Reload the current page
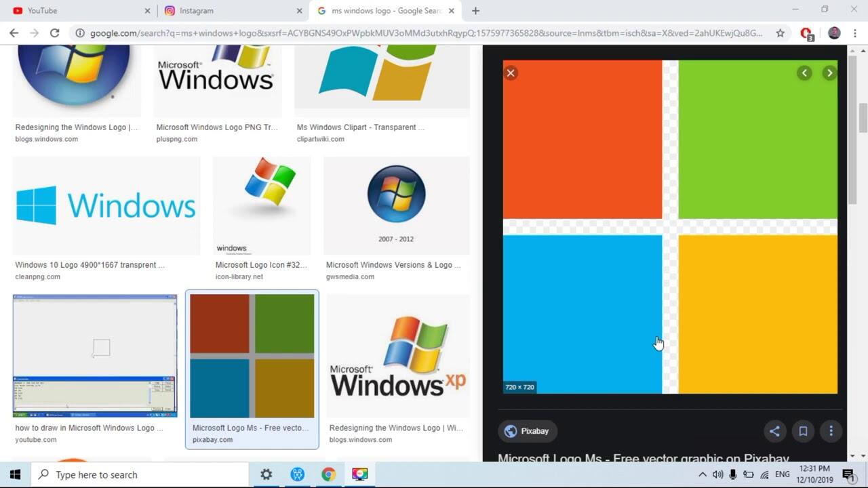868x488 pixels. pyautogui.click(x=54, y=33)
